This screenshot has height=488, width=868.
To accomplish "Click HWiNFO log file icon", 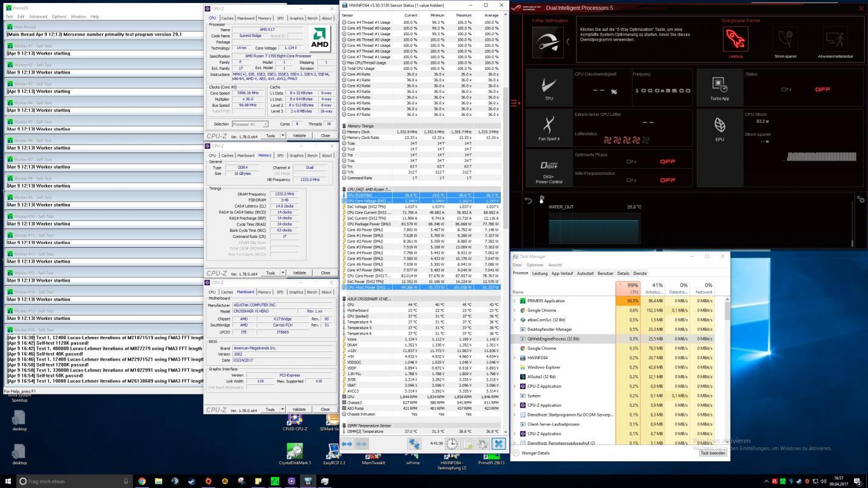I will [x=467, y=444].
